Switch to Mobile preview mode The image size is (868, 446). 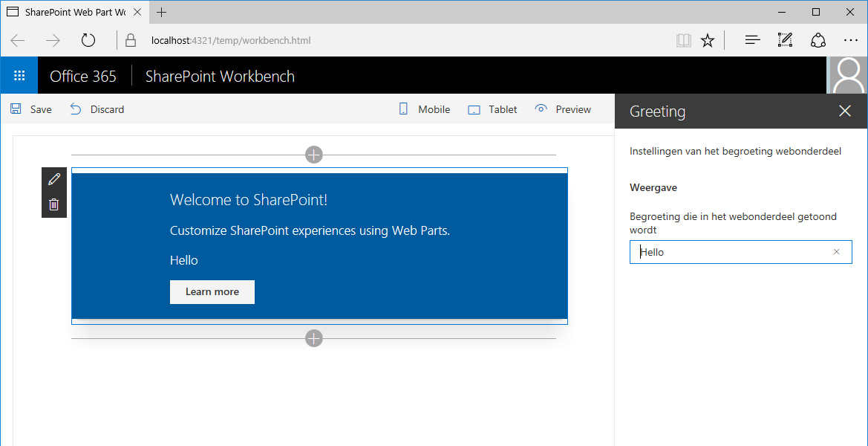423,109
